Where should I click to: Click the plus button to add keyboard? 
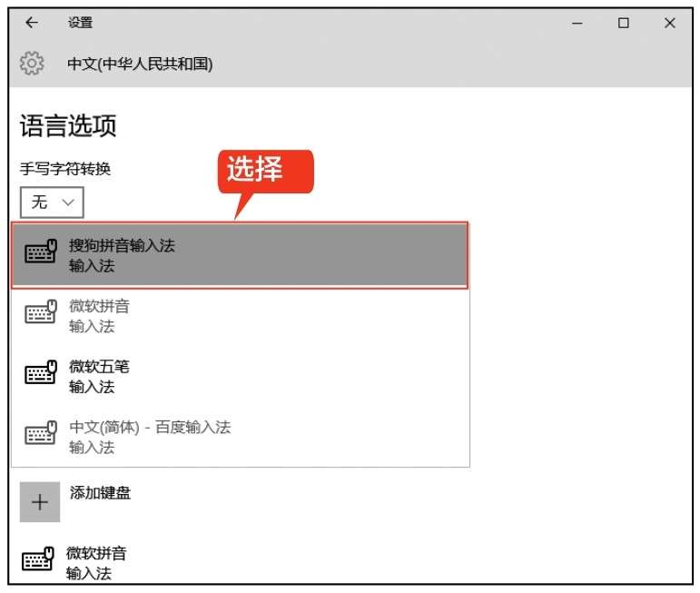click(40, 502)
